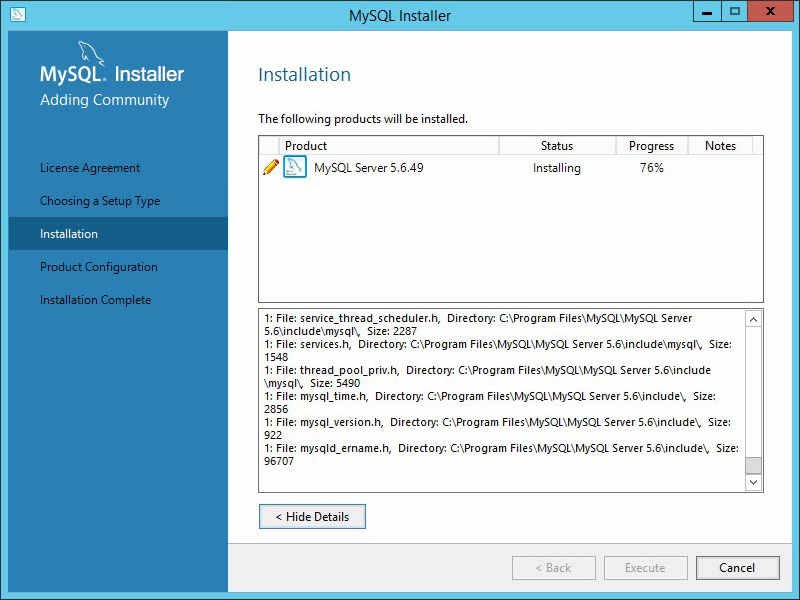Image resolution: width=800 pixels, height=600 pixels.
Task: Click the disabled Execute button
Action: coord(645,568)
